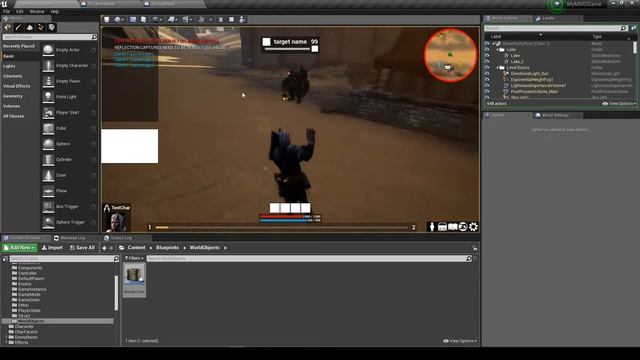Open the Blueprints toolbar icon
This screenshot has height=360, width=640.
click(x=172, y=19)
